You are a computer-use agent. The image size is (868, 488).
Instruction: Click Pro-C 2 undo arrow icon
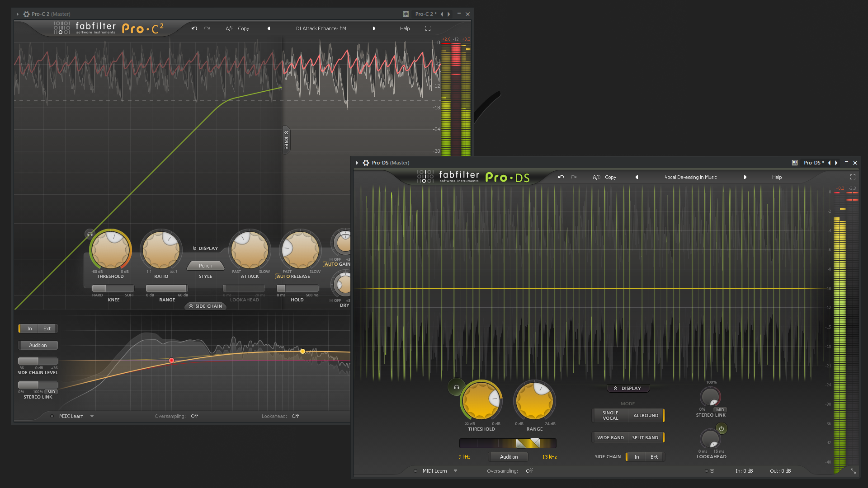[194, 28]
